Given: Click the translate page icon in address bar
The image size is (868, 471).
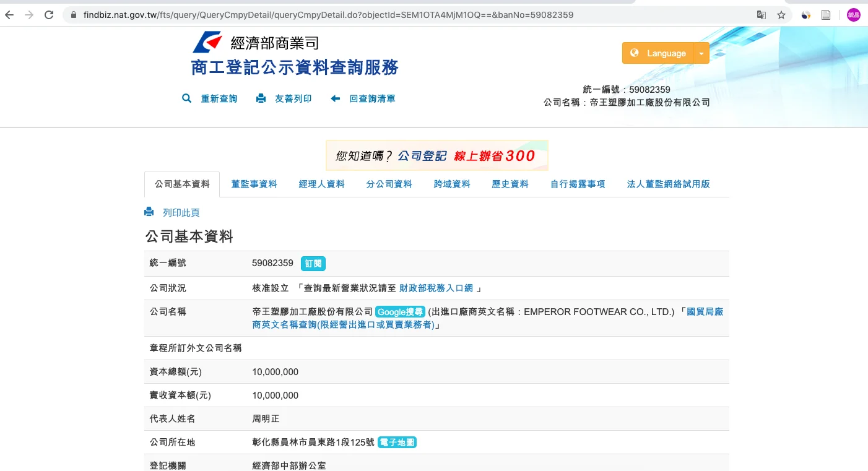Looking at the screenshot, I should (762, 15).
